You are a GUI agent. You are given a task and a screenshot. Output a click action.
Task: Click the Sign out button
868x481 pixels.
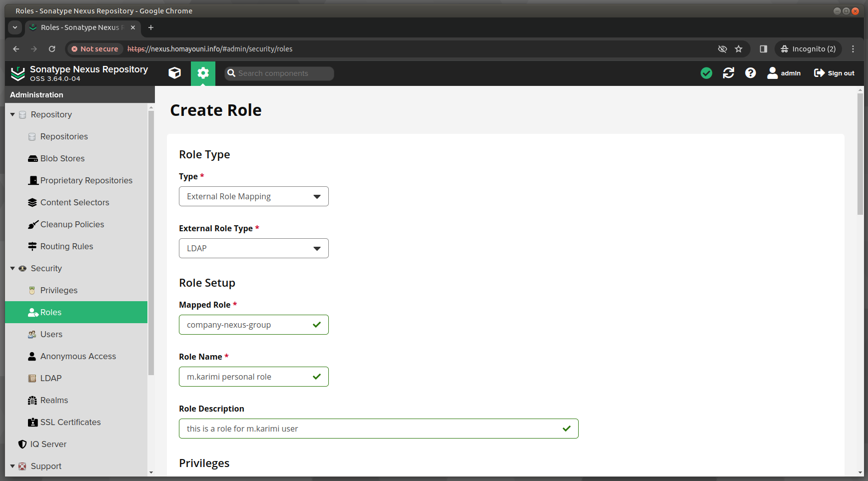point(834,73)
